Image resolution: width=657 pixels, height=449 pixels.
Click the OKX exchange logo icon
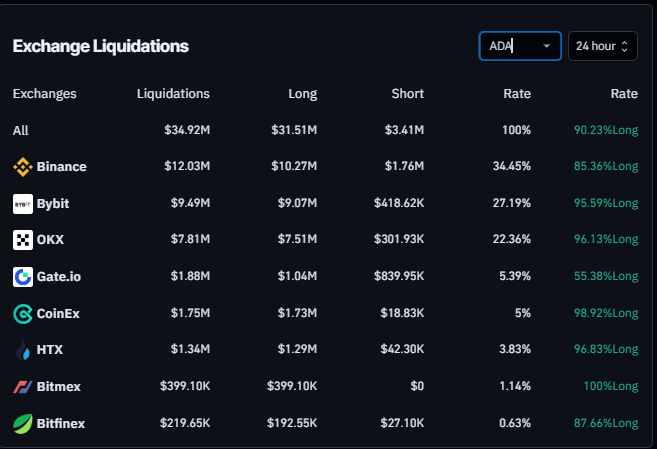pos(22,240)
